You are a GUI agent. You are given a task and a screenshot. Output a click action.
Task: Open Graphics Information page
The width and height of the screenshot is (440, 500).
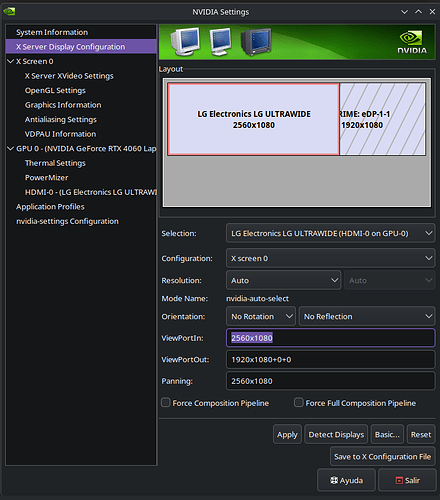[63, 105]
